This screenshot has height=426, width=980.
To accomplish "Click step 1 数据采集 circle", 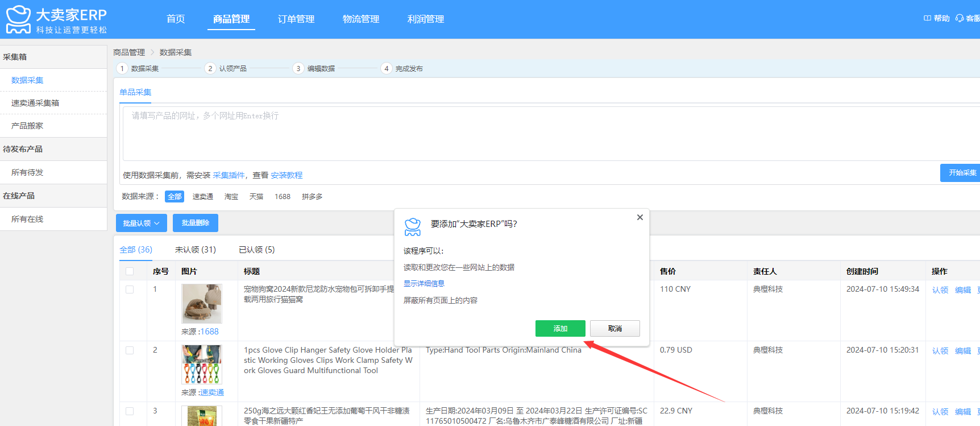I will (x=122, y=68).
